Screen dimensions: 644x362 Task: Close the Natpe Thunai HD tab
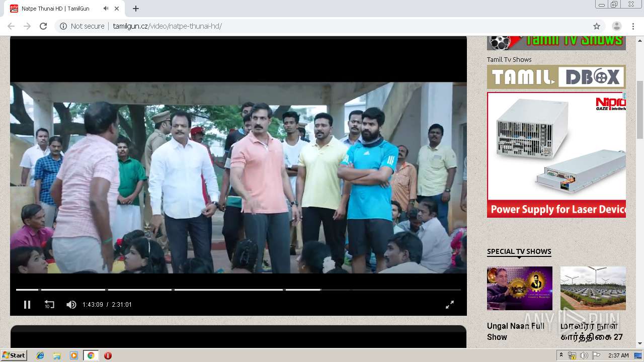pos(117,9)
